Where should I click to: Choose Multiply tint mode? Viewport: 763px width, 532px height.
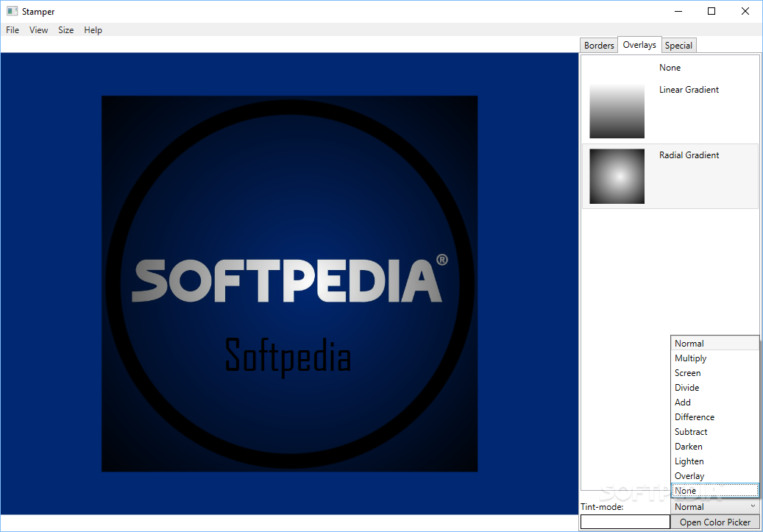715,358
